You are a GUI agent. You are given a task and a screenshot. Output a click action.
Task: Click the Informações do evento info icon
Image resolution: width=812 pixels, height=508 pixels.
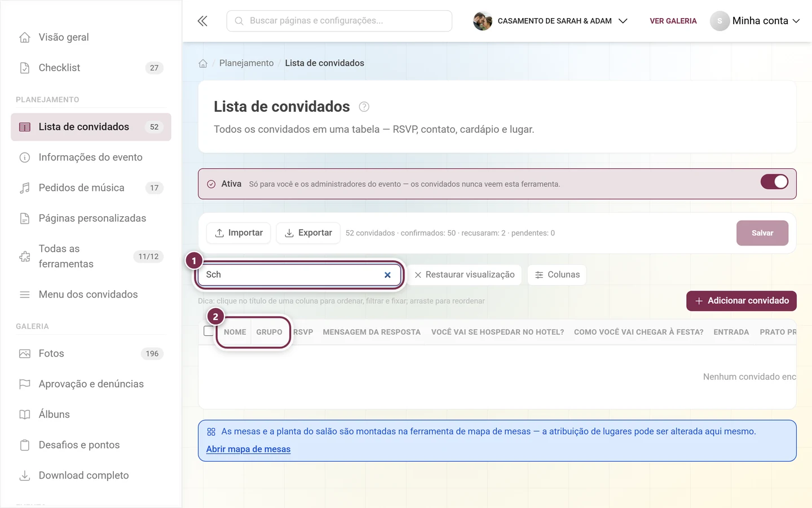(x=25, y=157)
